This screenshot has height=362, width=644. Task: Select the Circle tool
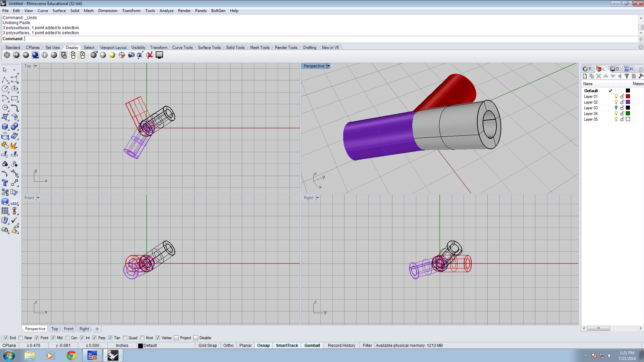[x=5, y=89]
